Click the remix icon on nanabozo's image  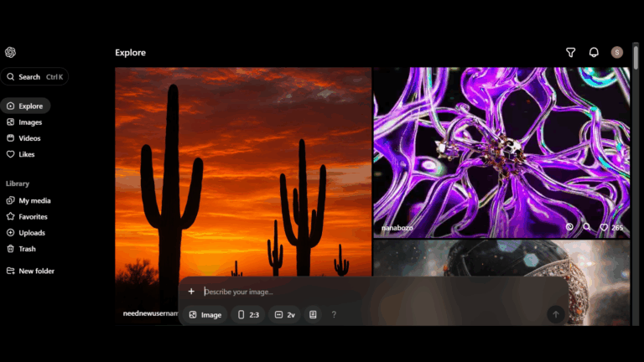click(569, 227)
